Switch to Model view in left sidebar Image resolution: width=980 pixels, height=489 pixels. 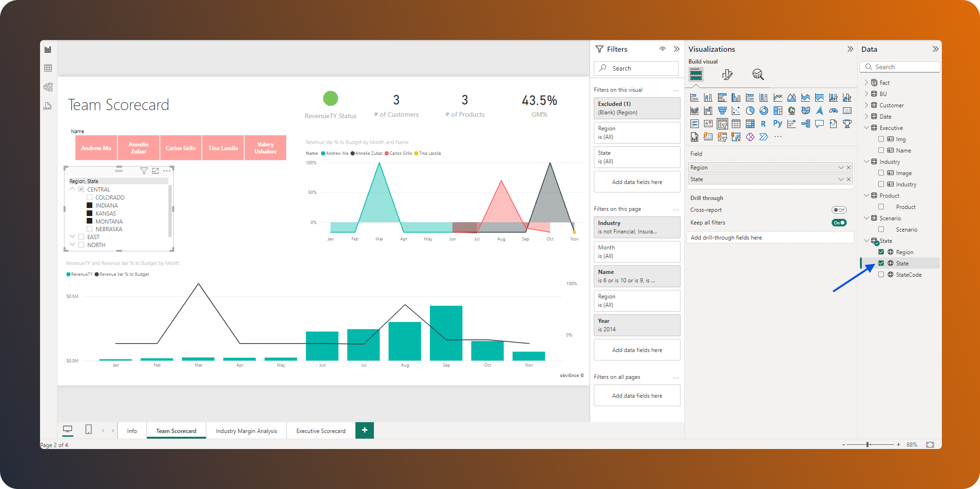(x=48, y=87)
